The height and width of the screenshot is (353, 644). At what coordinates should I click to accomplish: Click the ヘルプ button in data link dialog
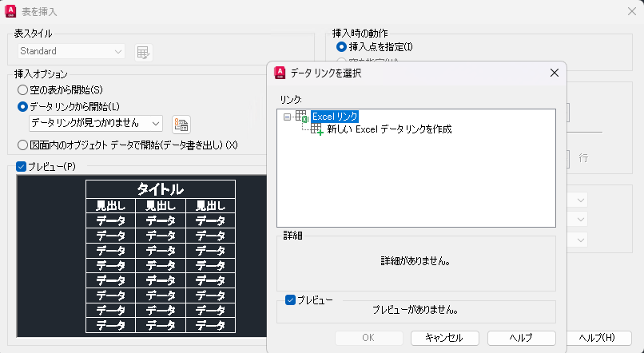521,338
